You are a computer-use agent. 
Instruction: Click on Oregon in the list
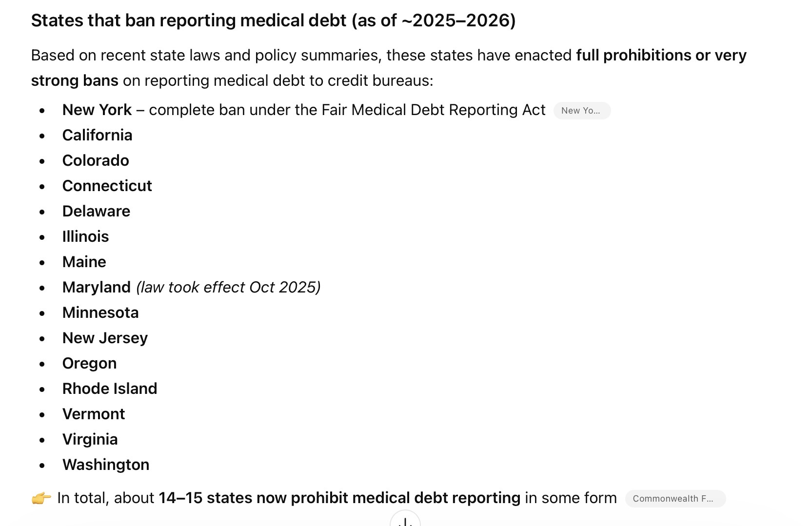89,363
